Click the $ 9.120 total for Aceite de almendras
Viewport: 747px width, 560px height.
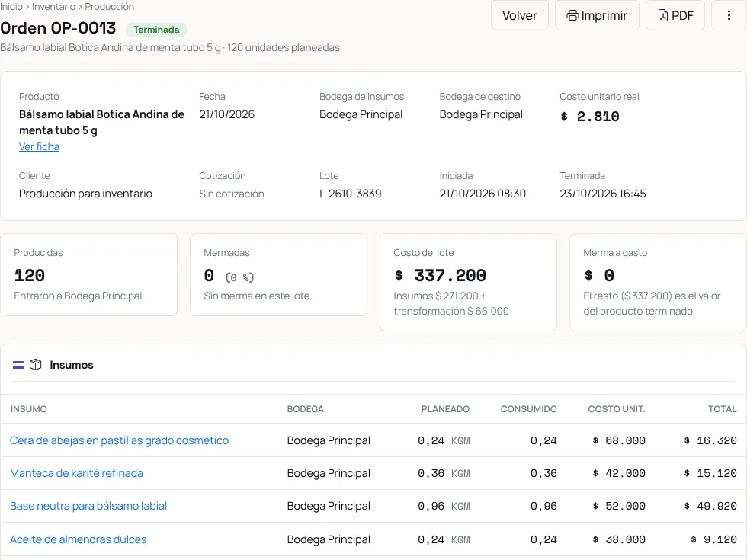(x=713, y=540)
